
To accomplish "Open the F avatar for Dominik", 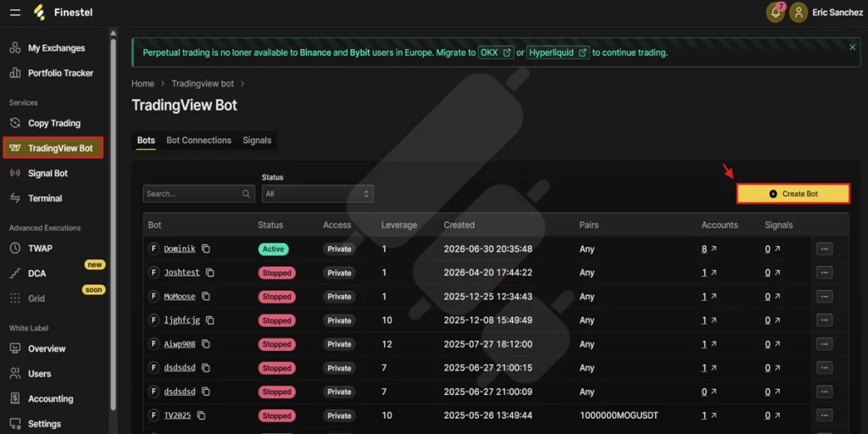I will point(154,249).
